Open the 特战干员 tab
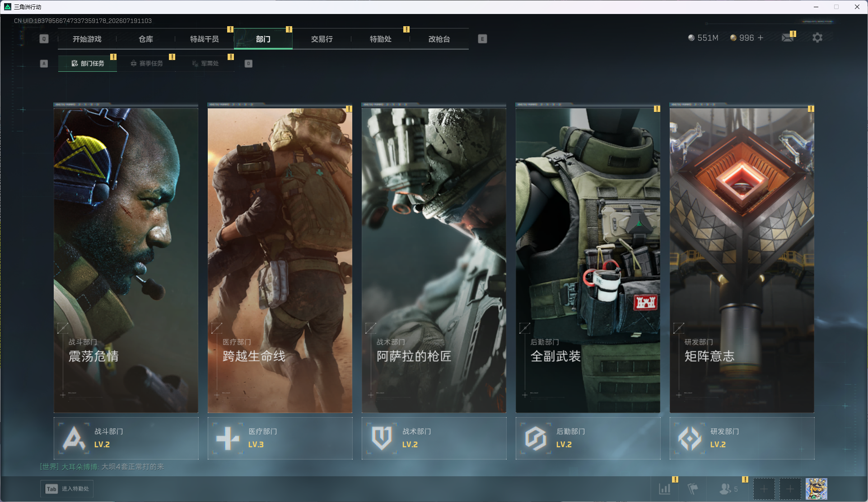 205,39
